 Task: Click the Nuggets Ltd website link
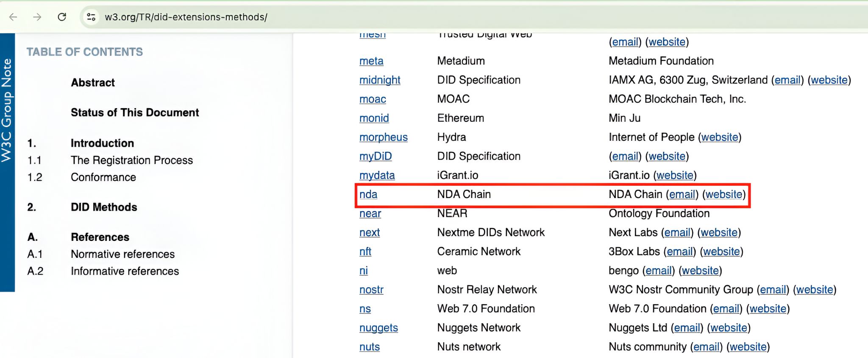click(x=729, y=328)
